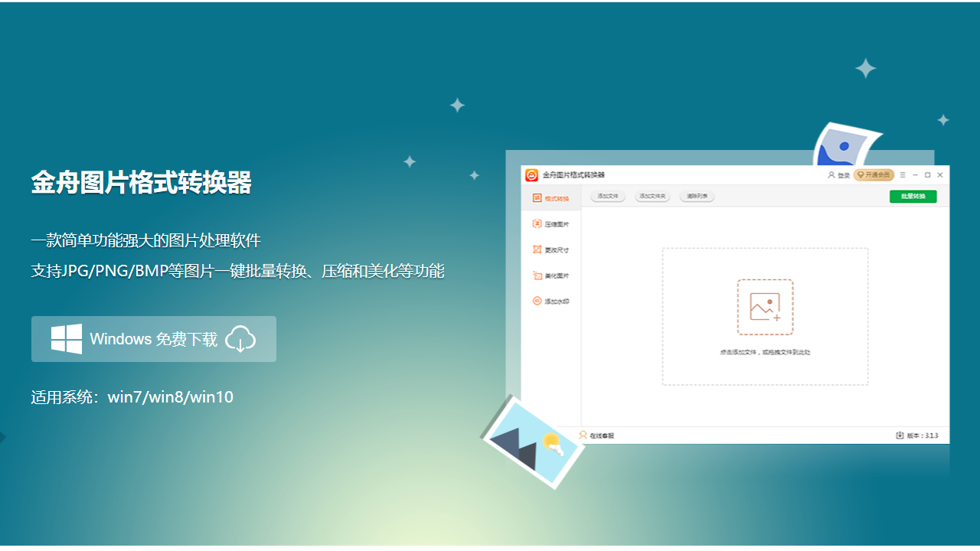Close the app window
Image resolution: width=980 pixels, height=551 pixels.
pos(940,175)
